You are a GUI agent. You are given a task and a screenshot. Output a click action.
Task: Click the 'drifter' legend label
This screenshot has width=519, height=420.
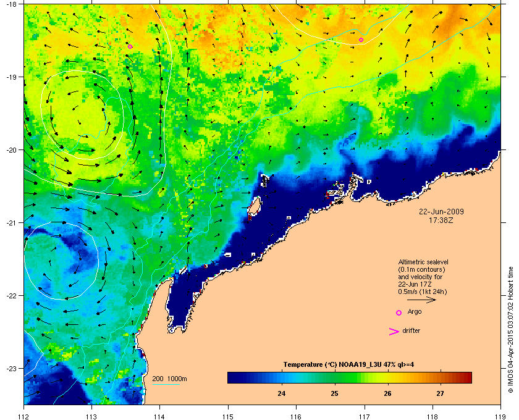pos(411,330)
